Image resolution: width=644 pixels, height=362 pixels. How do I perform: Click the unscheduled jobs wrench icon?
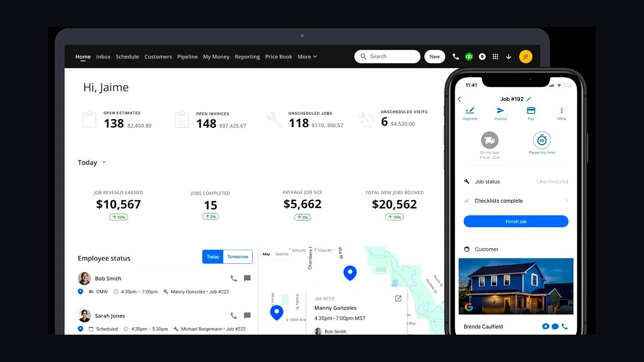click(274, 119)
